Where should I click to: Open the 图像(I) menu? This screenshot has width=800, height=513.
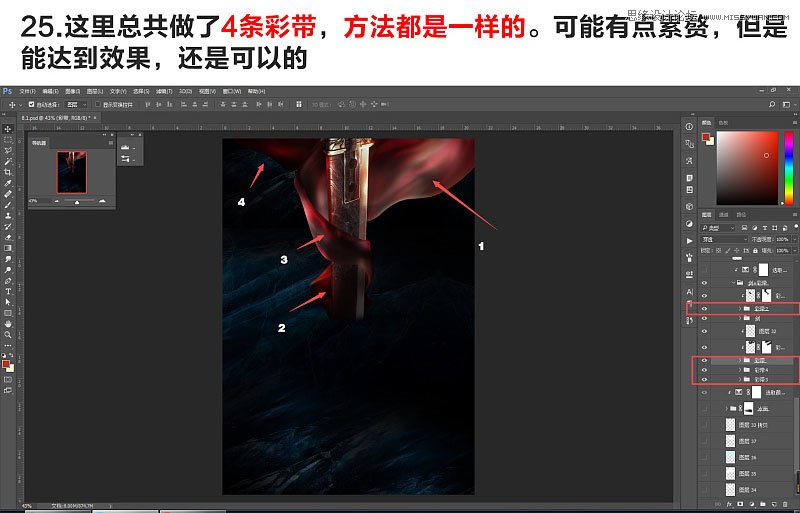pos(72,91)
